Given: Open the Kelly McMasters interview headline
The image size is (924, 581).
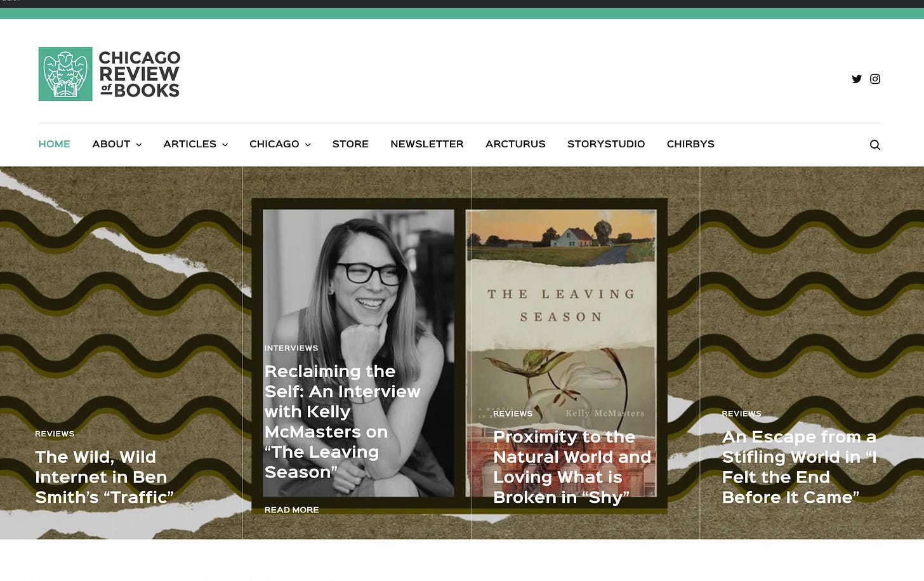Looking at the screenshot, I should [x=343, y=422].
